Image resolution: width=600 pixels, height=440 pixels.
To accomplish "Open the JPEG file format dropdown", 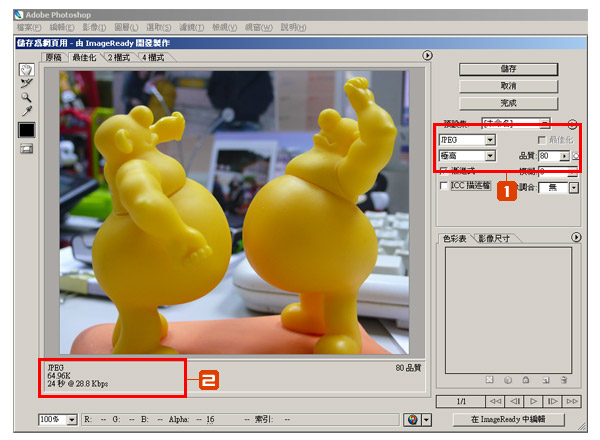I will click(490, 140).
